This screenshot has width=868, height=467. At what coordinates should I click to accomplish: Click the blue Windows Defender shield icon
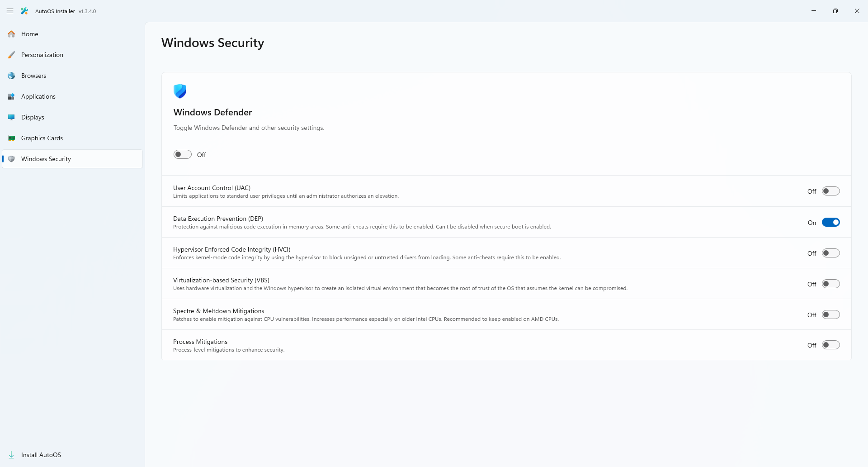click(x=180, y=91)
